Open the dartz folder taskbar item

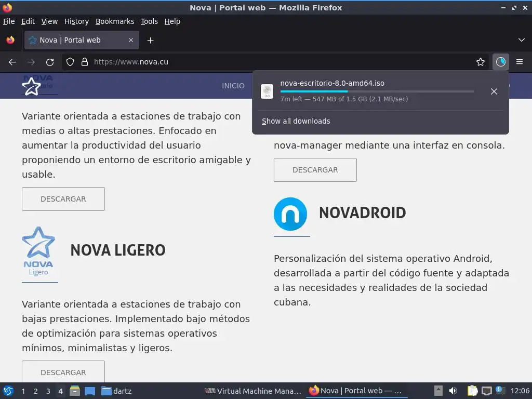[116, 391]
